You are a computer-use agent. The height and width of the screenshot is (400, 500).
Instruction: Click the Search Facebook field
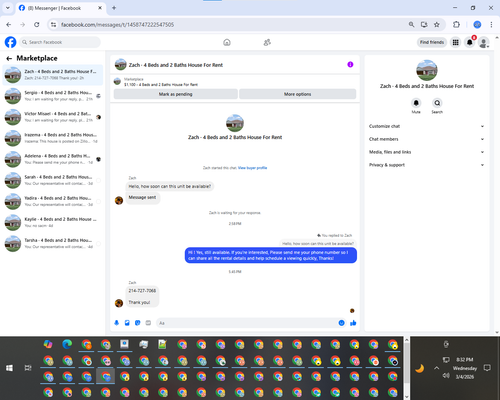(x=60, y=42)
